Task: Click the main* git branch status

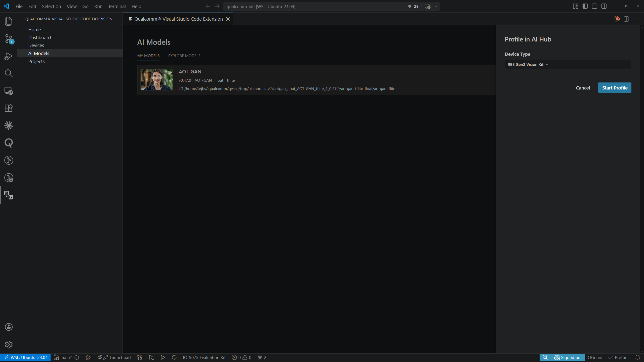Action: (63, 357)
